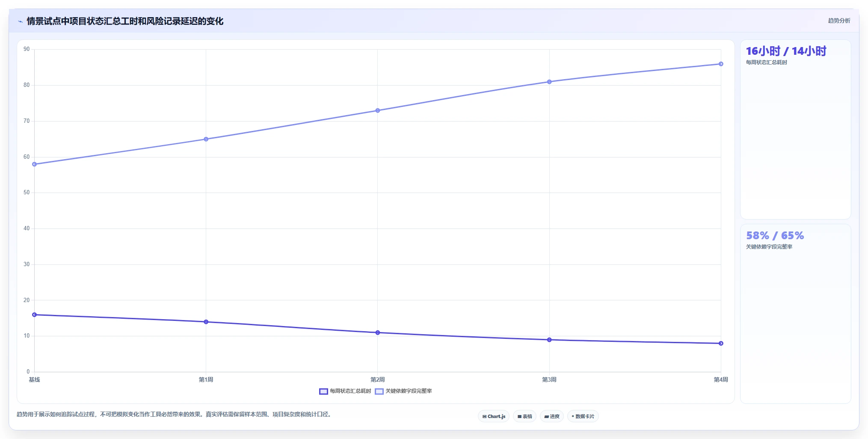This screenshot has height=439, width=868.
Task: Click the 关键依赖字段完整率 legend label
Action: tap(409, 391)
